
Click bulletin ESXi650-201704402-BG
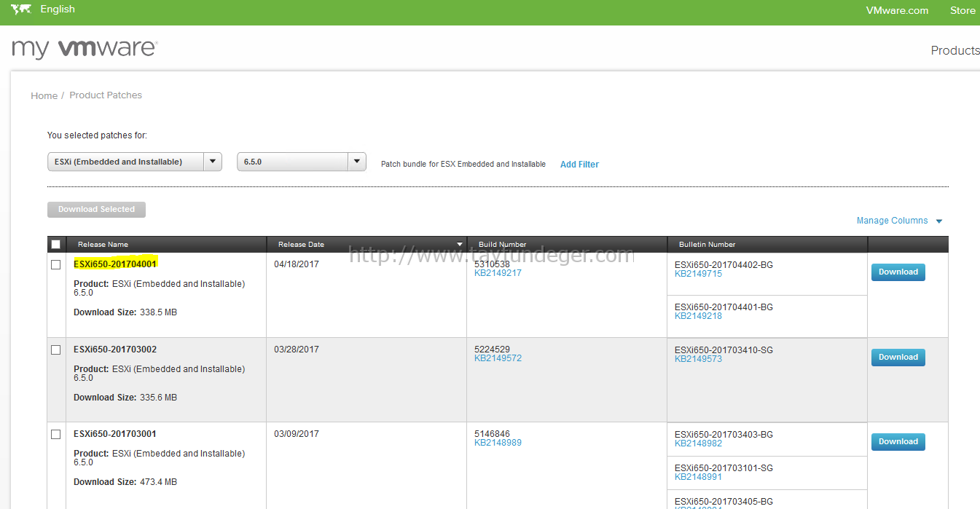point(724,265)
